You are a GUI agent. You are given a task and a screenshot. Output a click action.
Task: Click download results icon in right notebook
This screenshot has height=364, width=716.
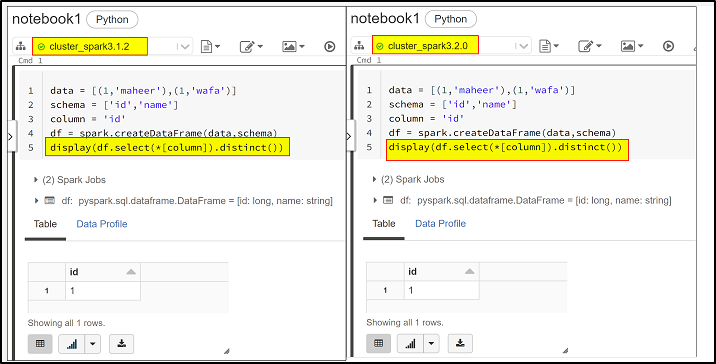pyautogui.click(x=460, y=343)
